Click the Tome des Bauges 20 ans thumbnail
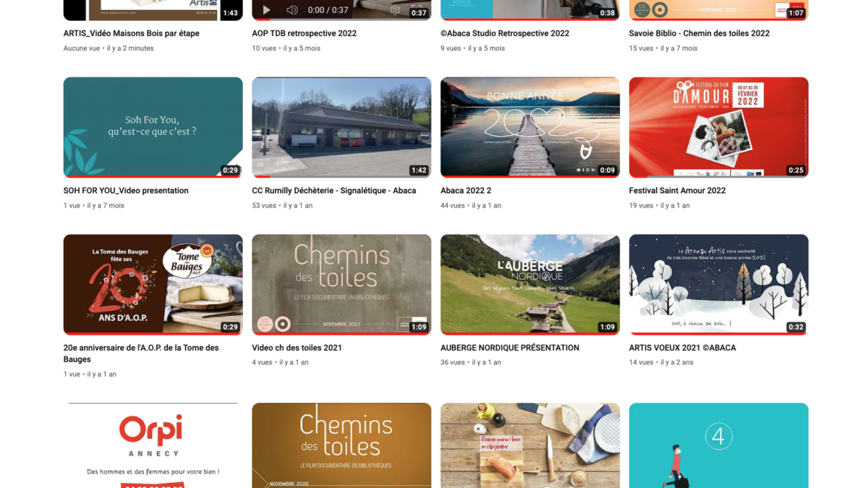Screen dimensions: 868x488 [153, 284]
